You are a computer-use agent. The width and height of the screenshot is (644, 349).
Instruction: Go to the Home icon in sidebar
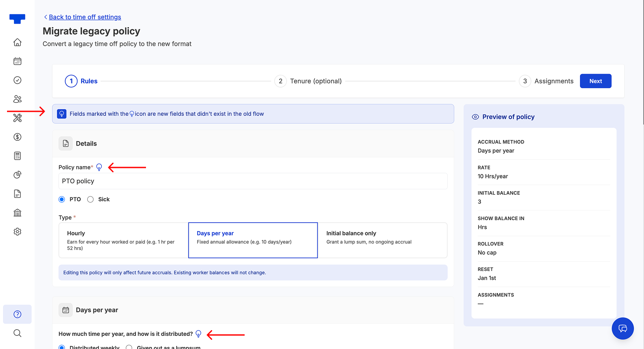(x=18, y=42)
